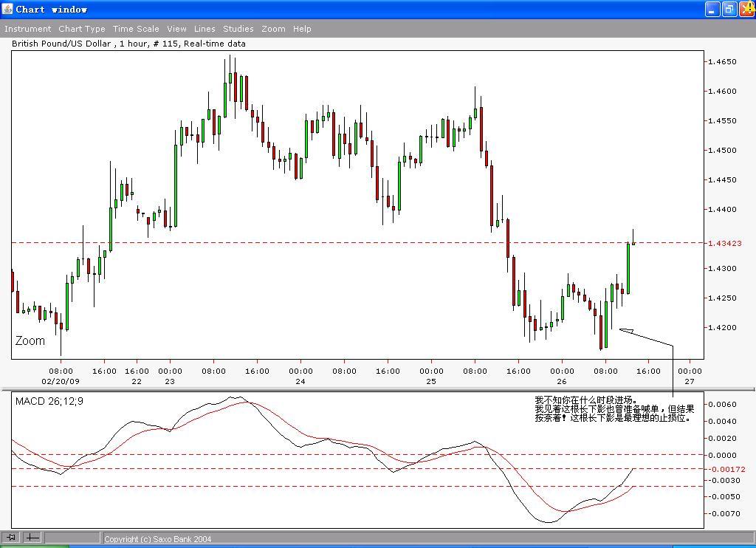Click the 0.0020 MACD axis label
Screen dimensions: 756x548
(722, 438)
